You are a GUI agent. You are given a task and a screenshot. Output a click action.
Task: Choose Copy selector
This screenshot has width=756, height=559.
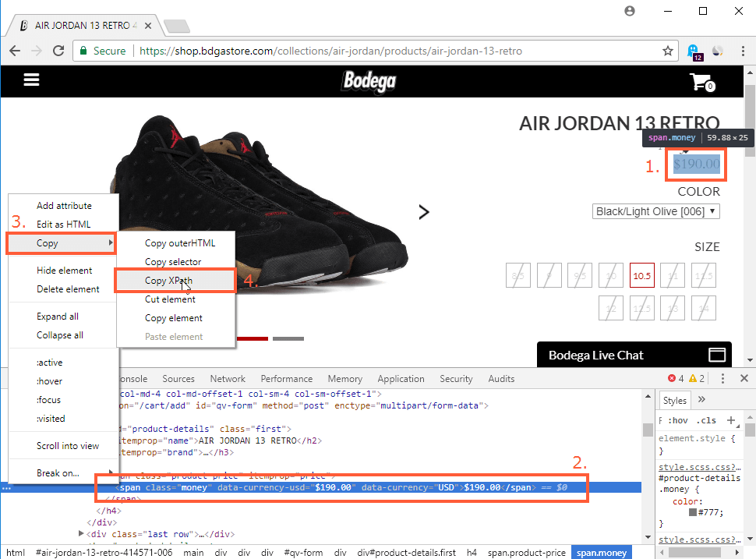175,262
